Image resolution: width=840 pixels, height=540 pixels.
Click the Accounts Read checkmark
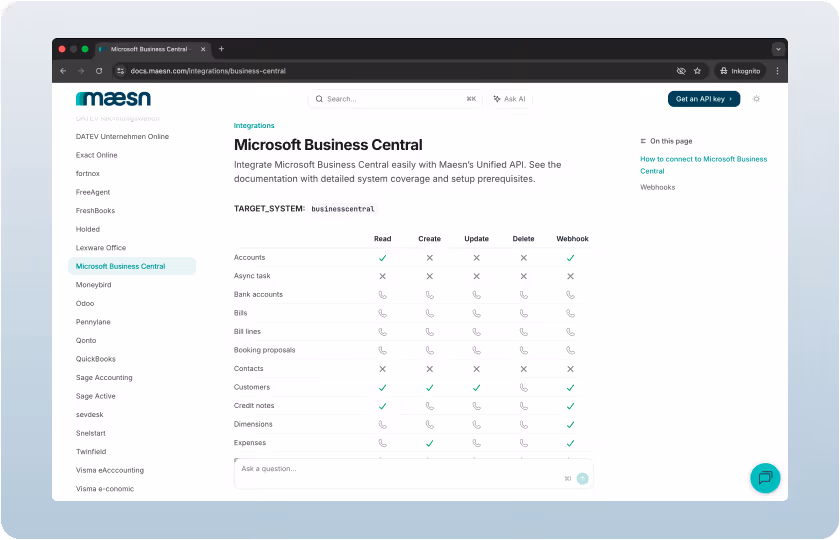tap(382, 258)
